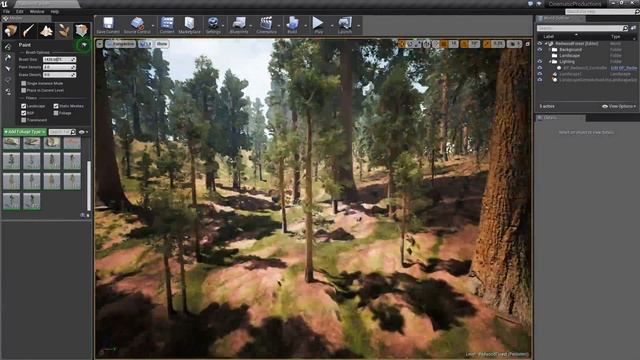
Task: Open the Content browser toolbar icon
Action: coord(167,25)
